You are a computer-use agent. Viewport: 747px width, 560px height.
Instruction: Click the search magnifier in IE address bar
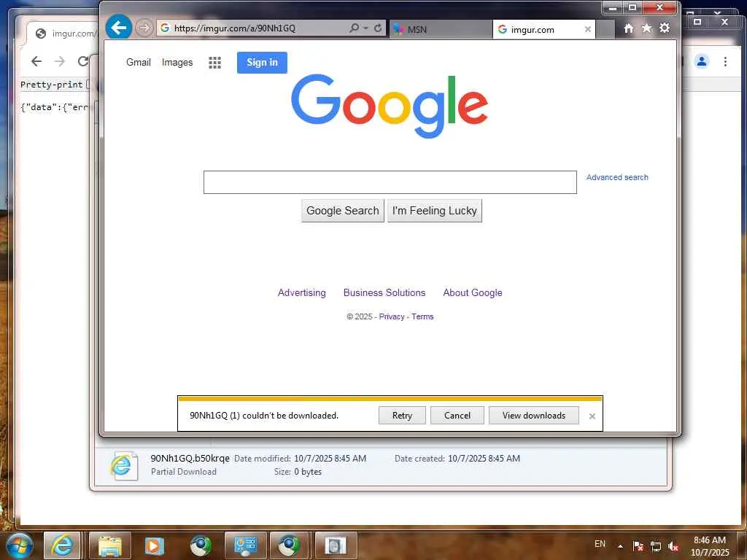pyautogui.click(x=354, y=28)
